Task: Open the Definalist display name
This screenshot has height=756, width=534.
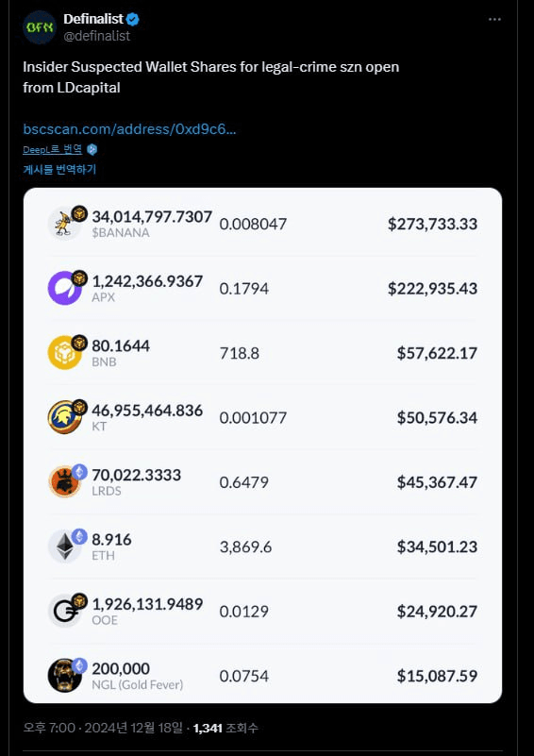Action: click(x=93, y=19)
